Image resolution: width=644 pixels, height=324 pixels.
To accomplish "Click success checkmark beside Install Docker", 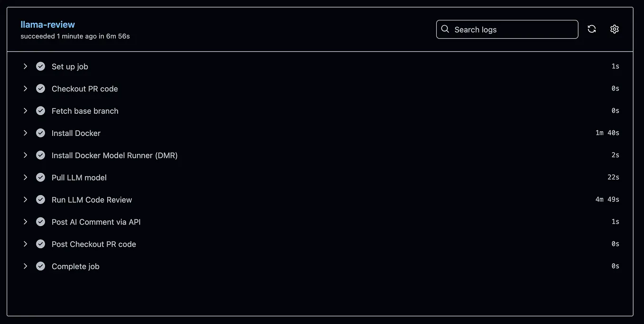I will coord(41,133).
